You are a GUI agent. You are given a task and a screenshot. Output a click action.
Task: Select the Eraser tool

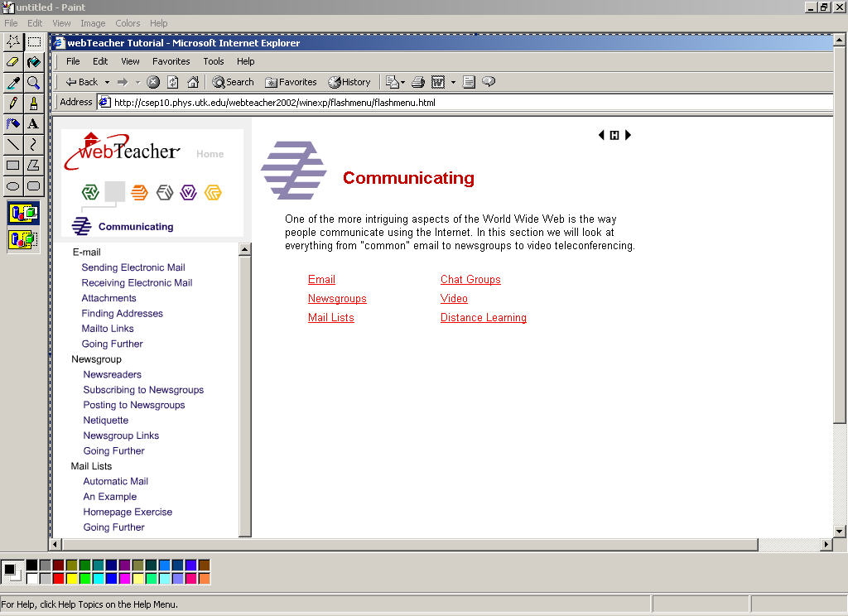click(x=13, y=62)
